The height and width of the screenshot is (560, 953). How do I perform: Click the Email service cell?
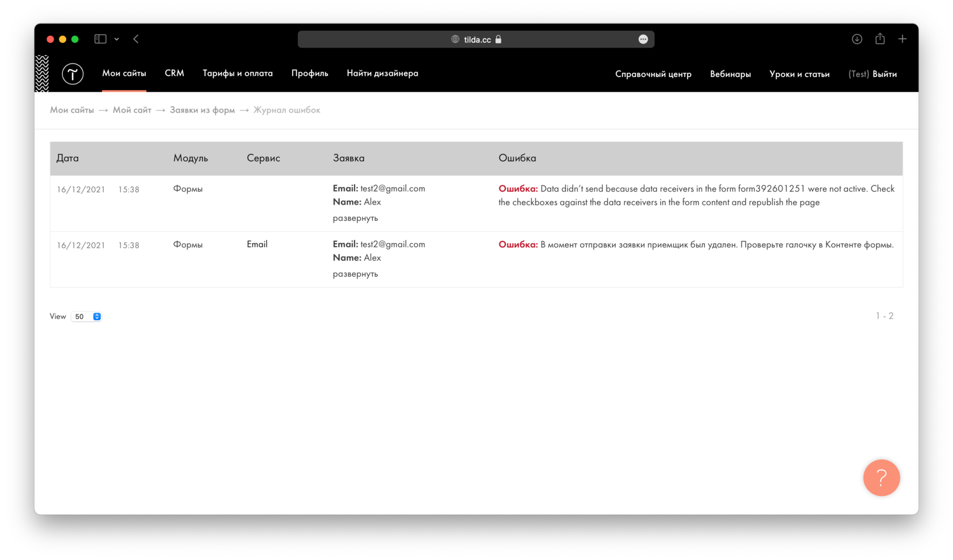tap(257, 244)
